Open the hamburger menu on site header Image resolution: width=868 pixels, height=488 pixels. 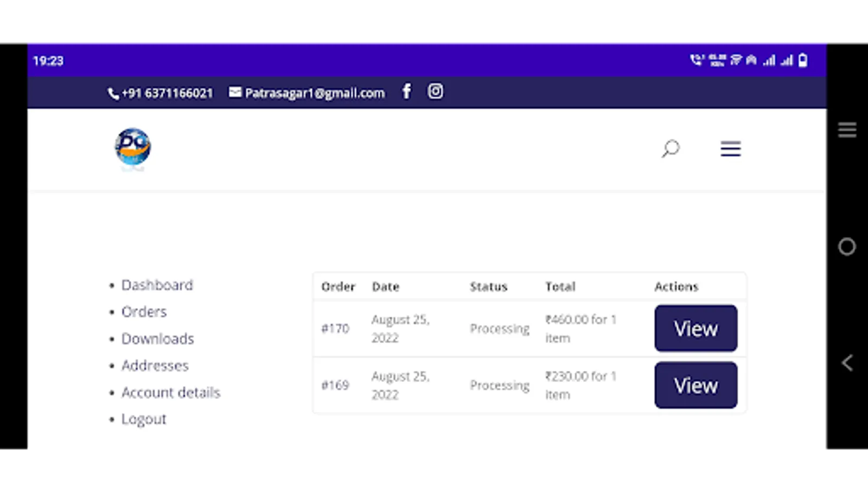coord(730,149)
